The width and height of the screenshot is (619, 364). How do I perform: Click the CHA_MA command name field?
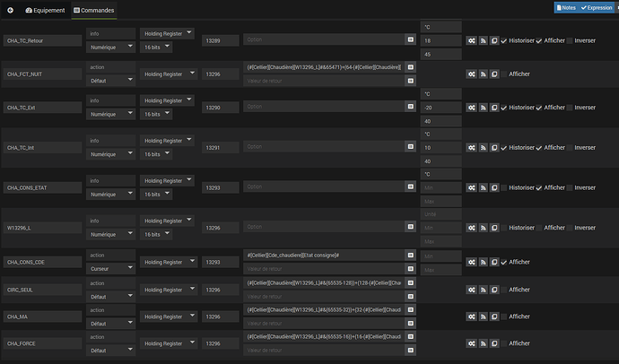(41, 316)
